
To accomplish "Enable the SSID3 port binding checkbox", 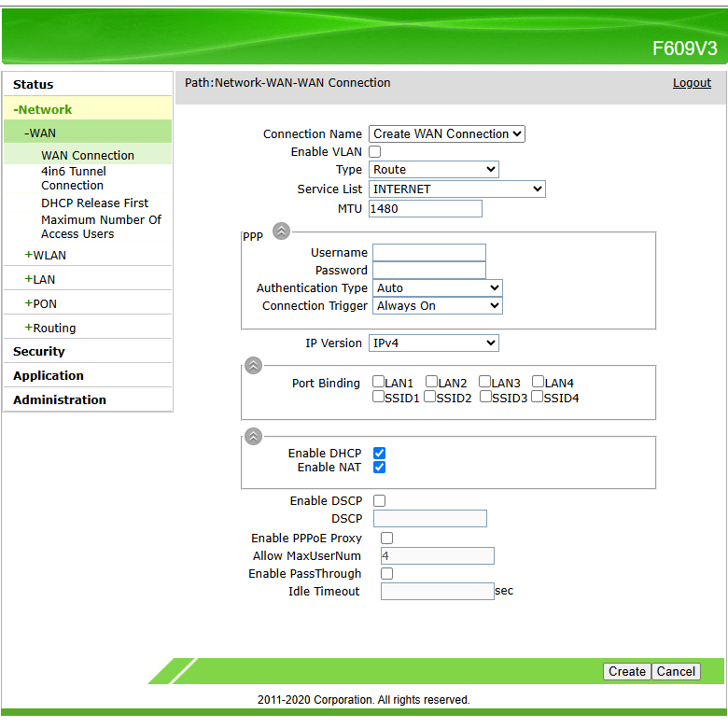I will pyautogui.click(x=485, y=398).
